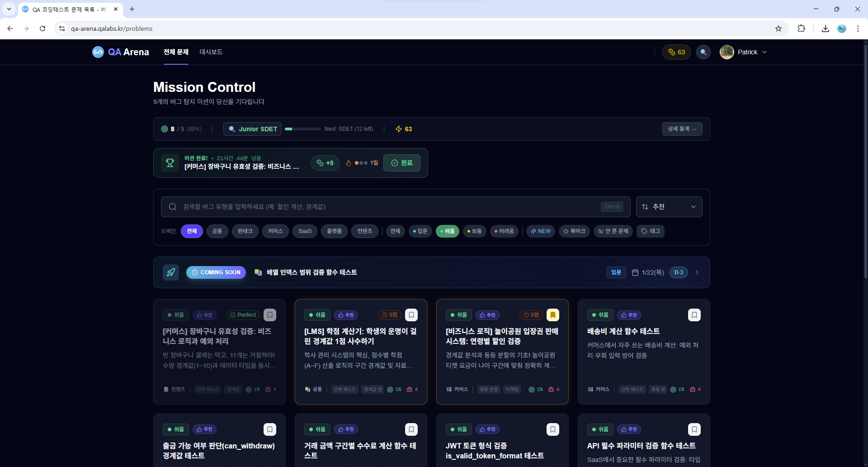The width and height of the screenshot is (868, 467).
Task: Open a new browser tab
Action: tap(132, 9)
